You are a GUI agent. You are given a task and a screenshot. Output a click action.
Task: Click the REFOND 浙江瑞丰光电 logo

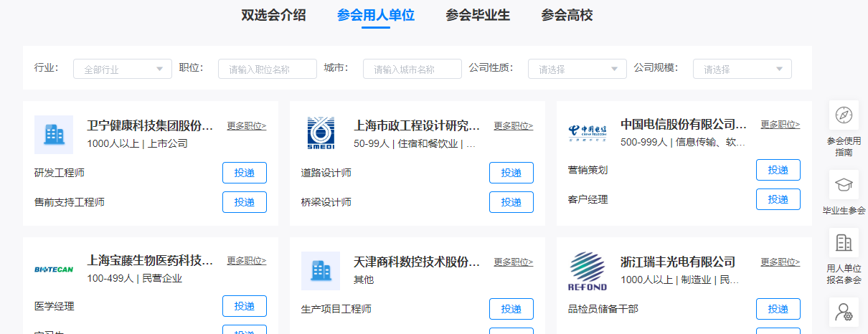point(588,270)
